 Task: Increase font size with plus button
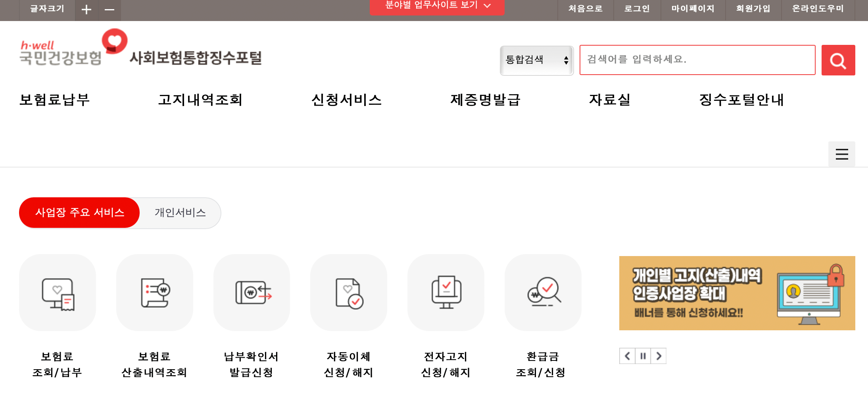pos(86,10)
